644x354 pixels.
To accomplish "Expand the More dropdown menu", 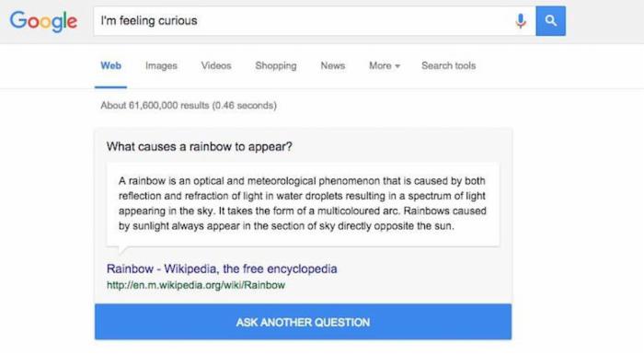I will 385,65.
